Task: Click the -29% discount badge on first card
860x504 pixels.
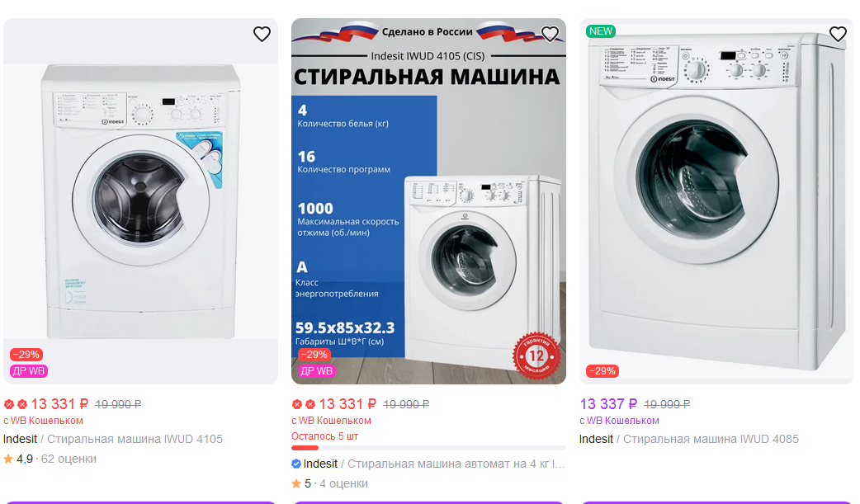Action: [26, 355]
